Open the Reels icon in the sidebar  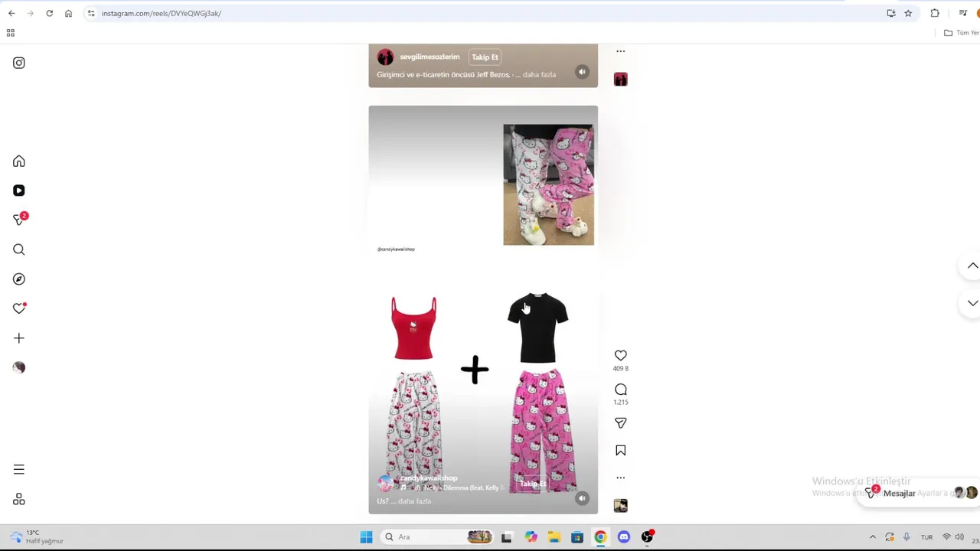click(19, 191)
